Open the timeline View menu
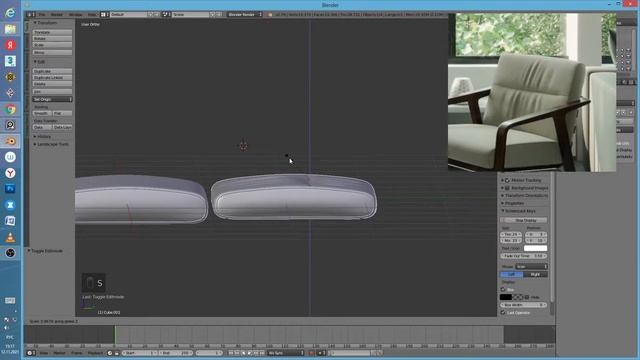640x360 pixels. [44, 353]
